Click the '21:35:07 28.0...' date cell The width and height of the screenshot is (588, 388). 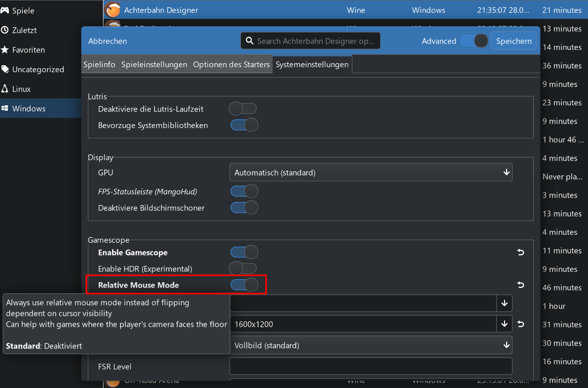click(x=503, y=10)
